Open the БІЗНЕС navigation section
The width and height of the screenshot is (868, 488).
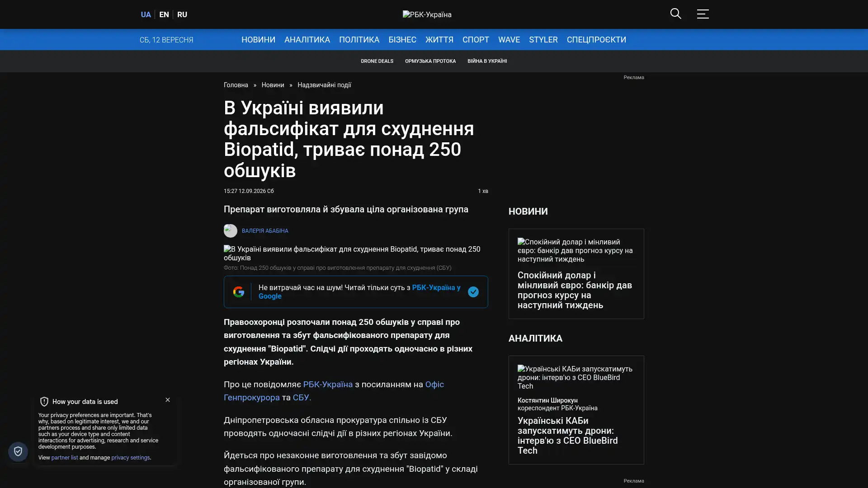pos(402,40)
